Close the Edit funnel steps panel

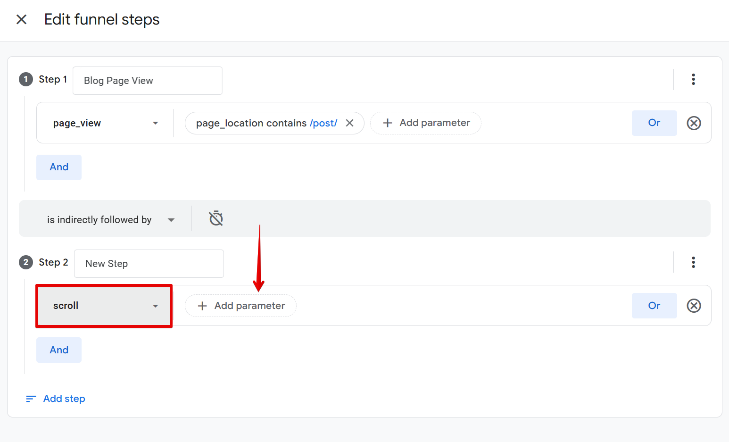click(21, 20)
